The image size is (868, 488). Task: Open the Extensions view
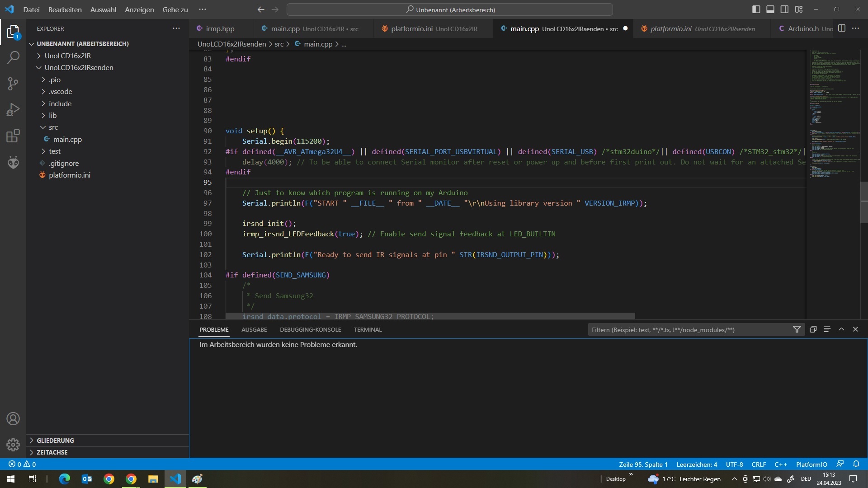(13, 136)
